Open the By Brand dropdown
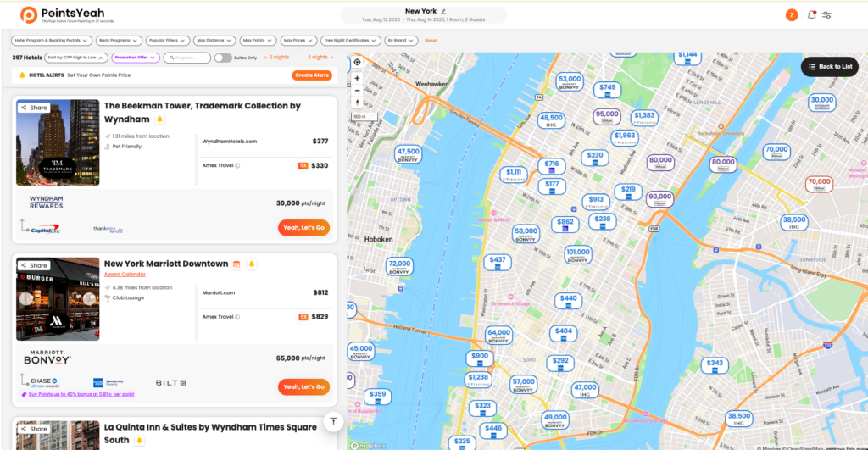868x450 pixels. [x=401, y=41]
